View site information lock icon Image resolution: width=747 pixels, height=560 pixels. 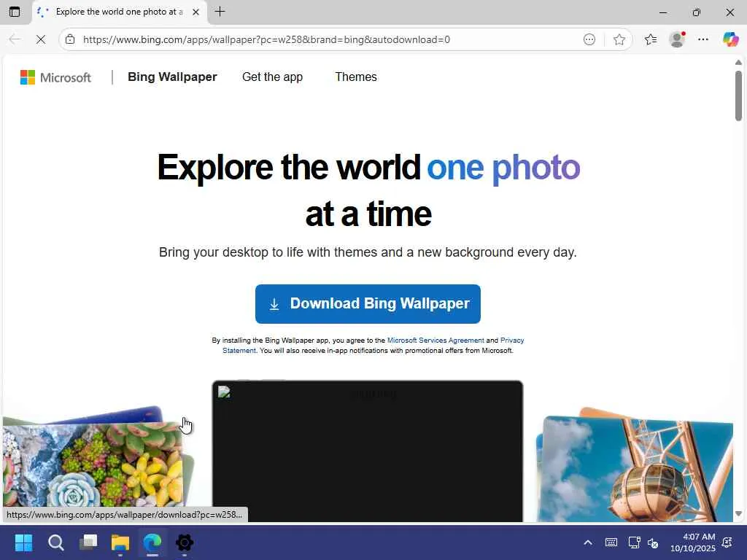point(70,39)
